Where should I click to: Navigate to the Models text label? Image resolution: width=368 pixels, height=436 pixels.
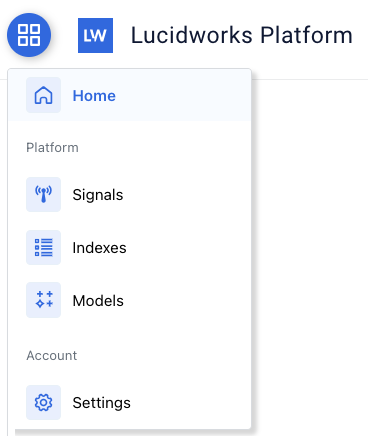click(98, 301)
